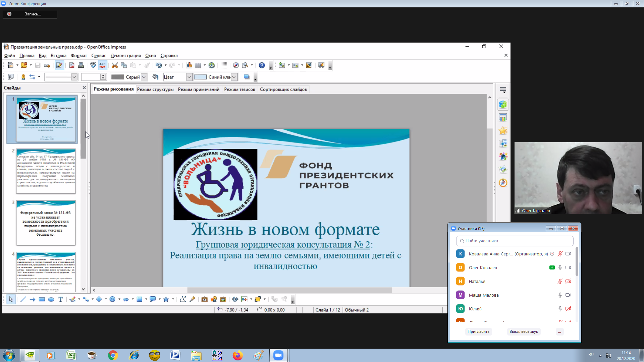Start slide show icon in toolbar
Viewport: 644px width, 362px height.
coord(321,65)
